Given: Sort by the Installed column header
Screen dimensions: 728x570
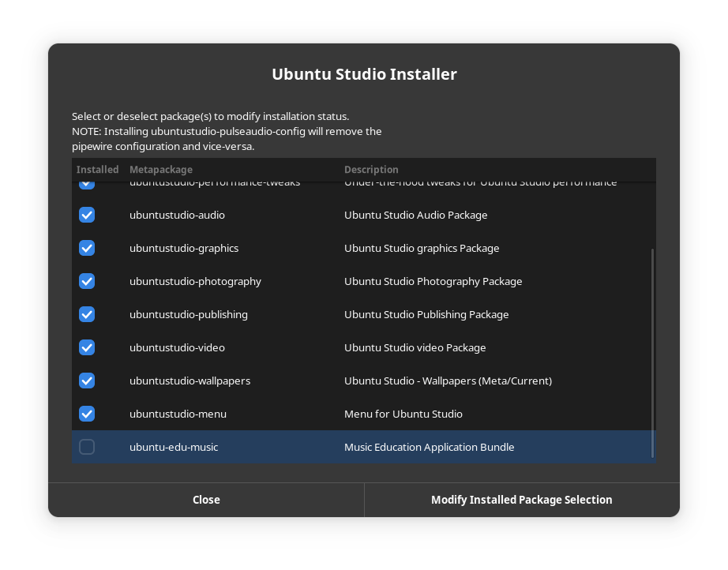Looking at the screenshot, I should pyautogui.click(x=97, y=170).
